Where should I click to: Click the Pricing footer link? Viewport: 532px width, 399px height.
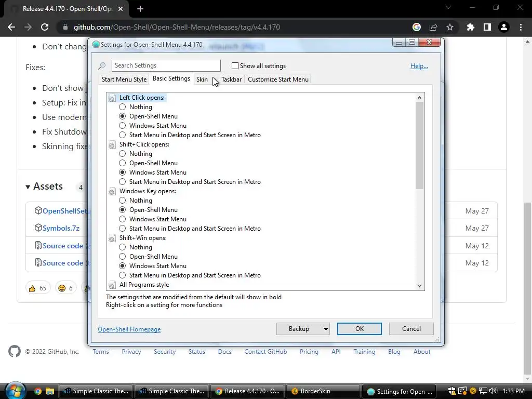(x=309, y=352)
